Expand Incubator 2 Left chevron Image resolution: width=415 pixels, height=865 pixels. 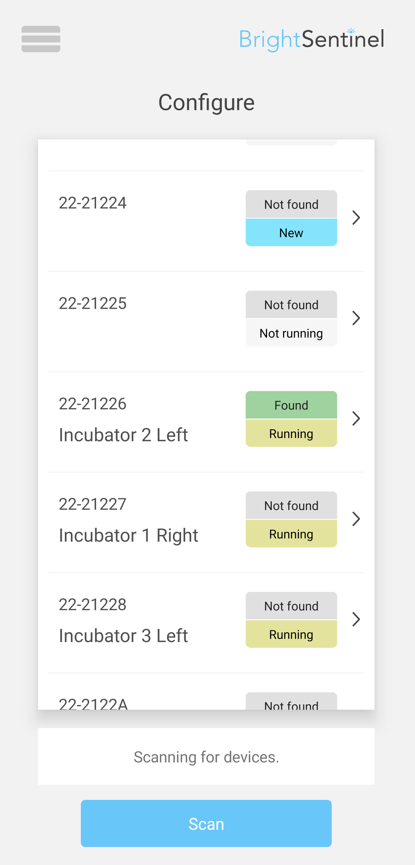[356, 419]
